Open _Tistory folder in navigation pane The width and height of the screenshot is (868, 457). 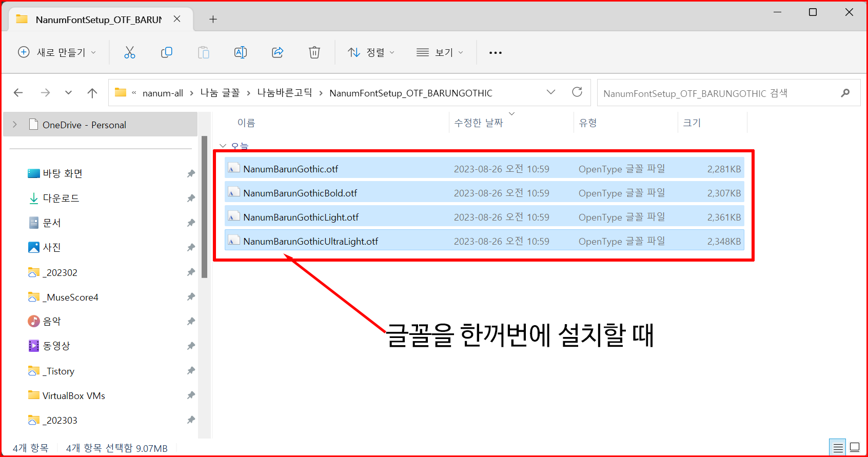[x=58, y=371]
